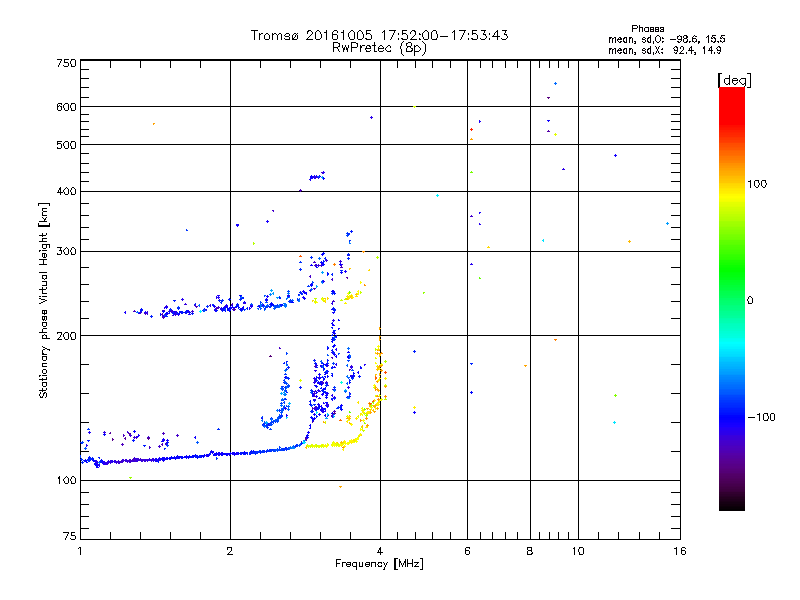Click the x-axis tick label '8'
Viewport: 800px width, 600px height.
point(530,551)
